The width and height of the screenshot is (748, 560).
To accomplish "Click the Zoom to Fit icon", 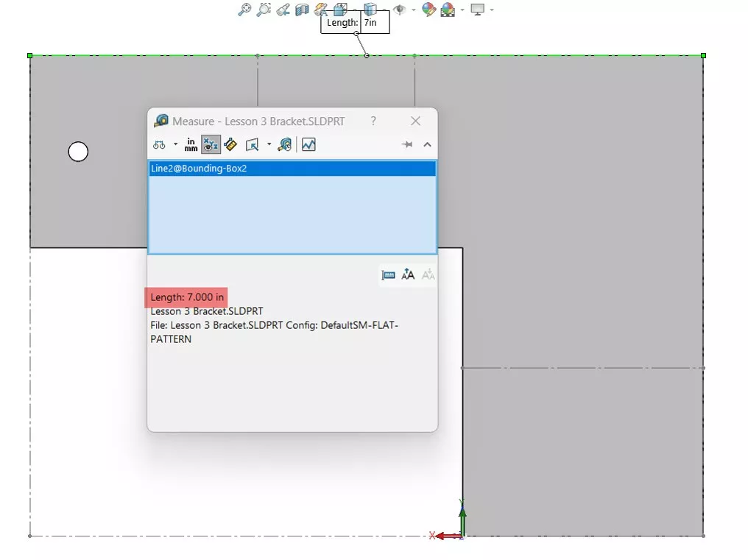I will coord(244,9).
